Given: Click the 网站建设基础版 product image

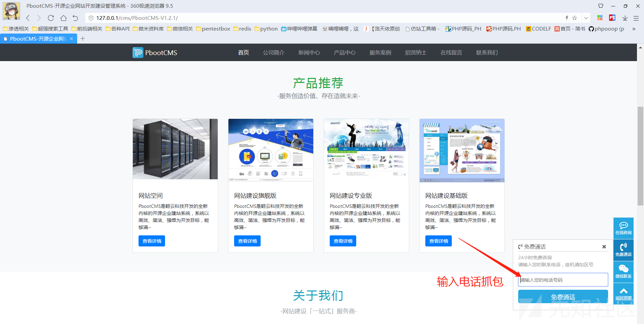Looking at the screenshot, I should tap(462, 151).
